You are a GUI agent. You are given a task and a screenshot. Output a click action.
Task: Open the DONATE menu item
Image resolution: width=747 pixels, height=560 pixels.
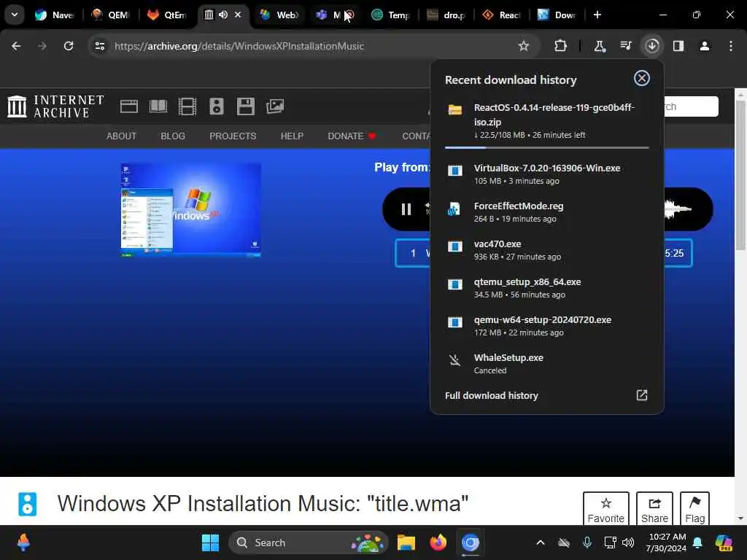pos(352,136)
